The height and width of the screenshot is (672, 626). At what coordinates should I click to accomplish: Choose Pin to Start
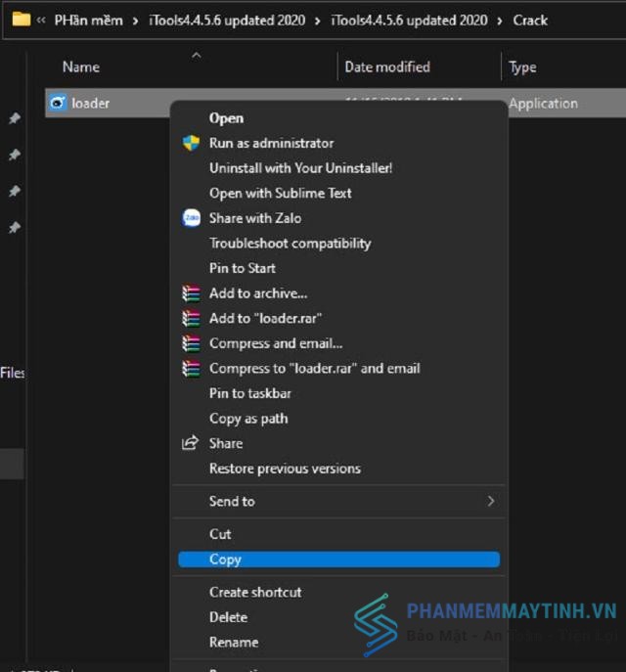tap(243, 268)
